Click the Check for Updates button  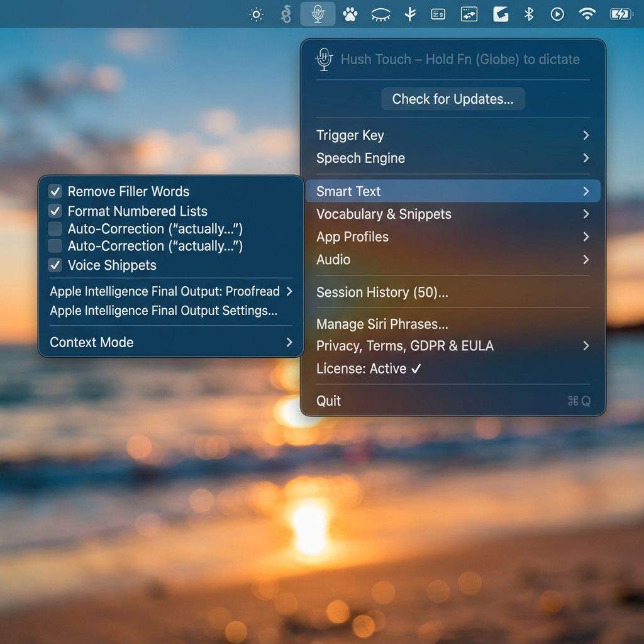coord(452,99)
